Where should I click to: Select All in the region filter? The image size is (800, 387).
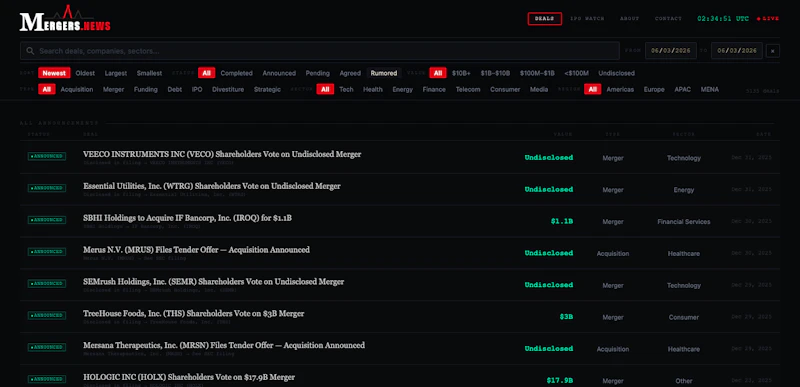[592, 89]
